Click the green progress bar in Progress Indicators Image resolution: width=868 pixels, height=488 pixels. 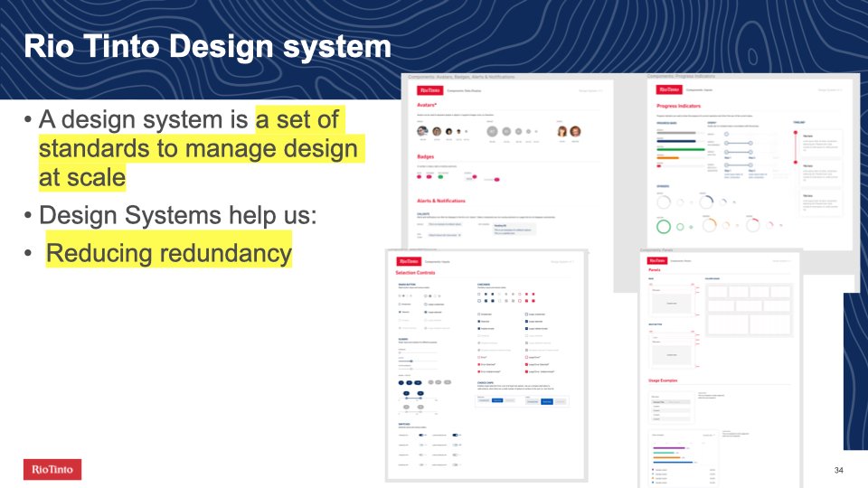point(680,149)
